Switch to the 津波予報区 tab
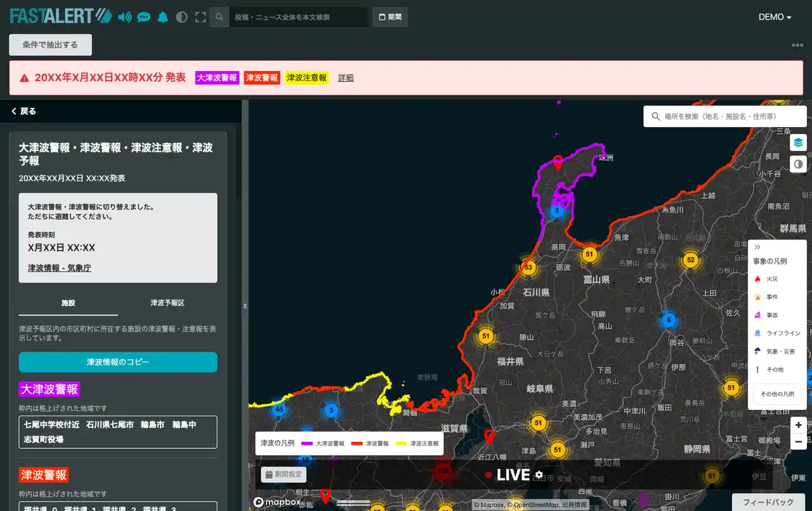This screenshot has width=812, height=511. (x=167, y=303)
